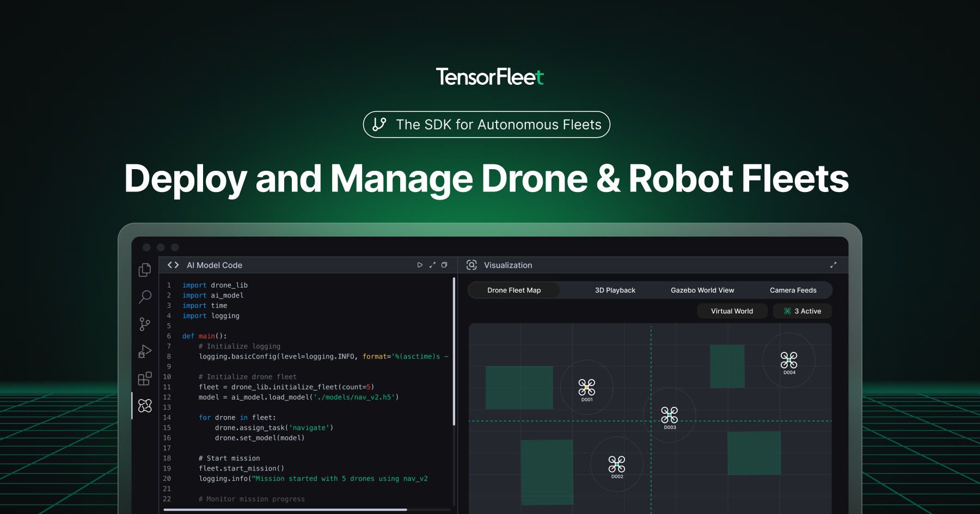
Task: Select drone D001 on the map
Action: tap(586, 387)
